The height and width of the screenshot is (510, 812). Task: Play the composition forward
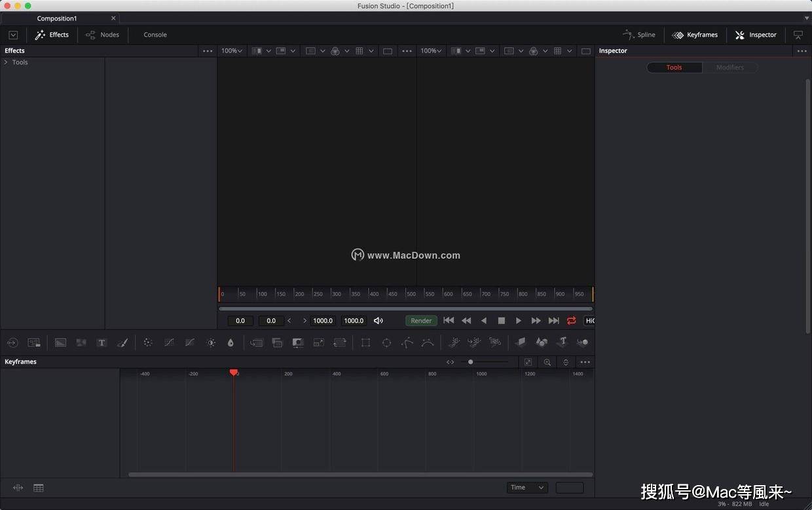click(519, 321)
